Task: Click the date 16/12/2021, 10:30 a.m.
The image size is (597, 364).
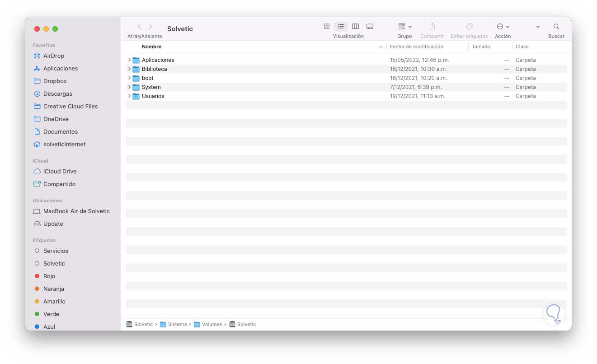Action: [x=419, y=69]
